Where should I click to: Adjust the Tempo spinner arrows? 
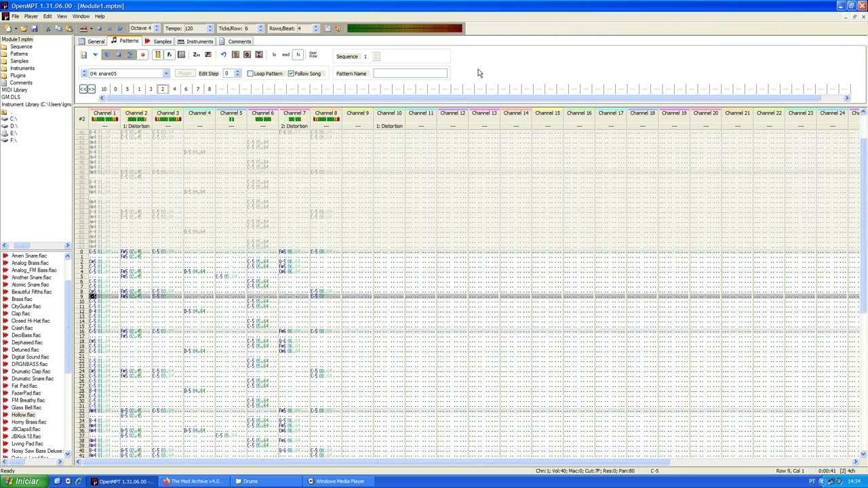210,28
